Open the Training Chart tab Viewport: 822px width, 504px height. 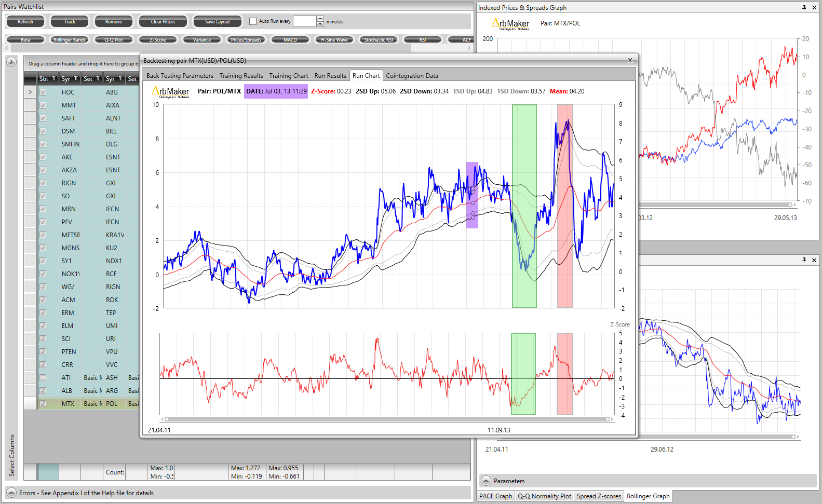(289, 76)
